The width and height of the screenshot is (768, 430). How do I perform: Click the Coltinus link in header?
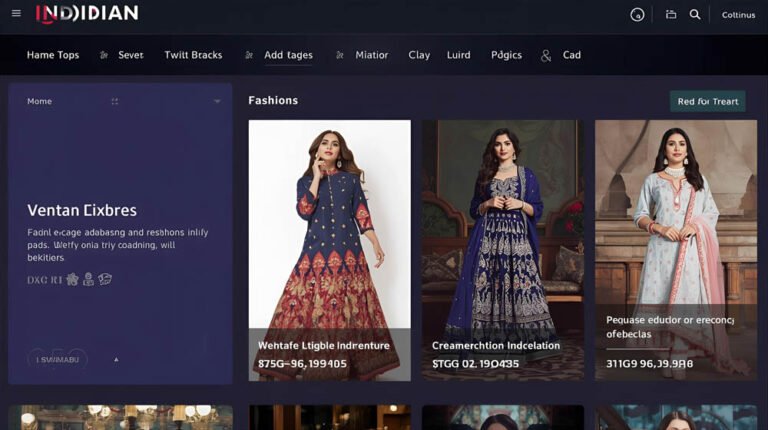(738, 15)
